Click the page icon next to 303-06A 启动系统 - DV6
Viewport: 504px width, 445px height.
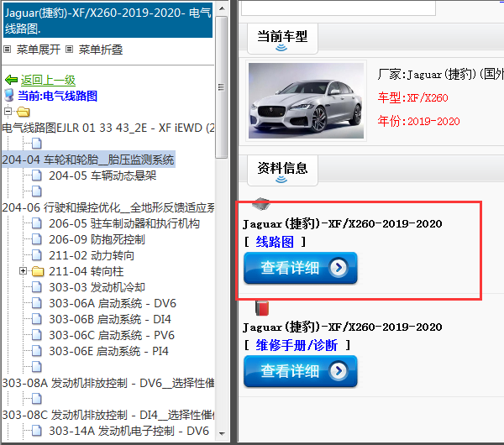point(37,303)
